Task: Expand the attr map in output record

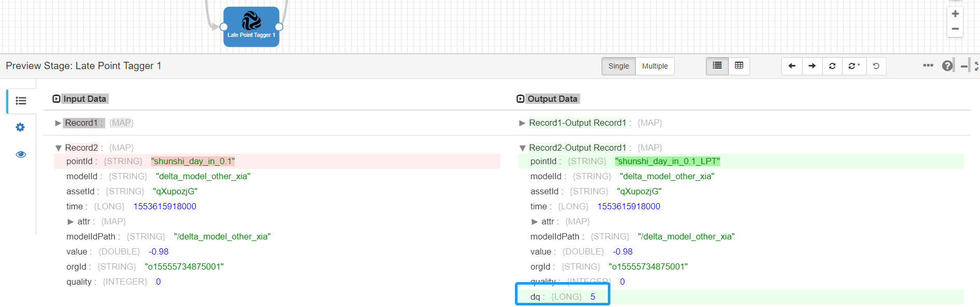Action: coord(535,222)
